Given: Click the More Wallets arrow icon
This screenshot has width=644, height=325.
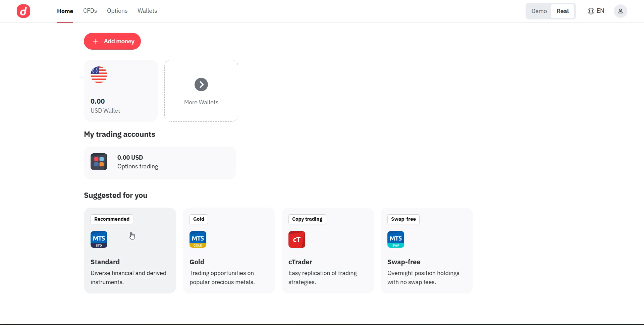Looking at the screenshot, I should tap(201, 85).
